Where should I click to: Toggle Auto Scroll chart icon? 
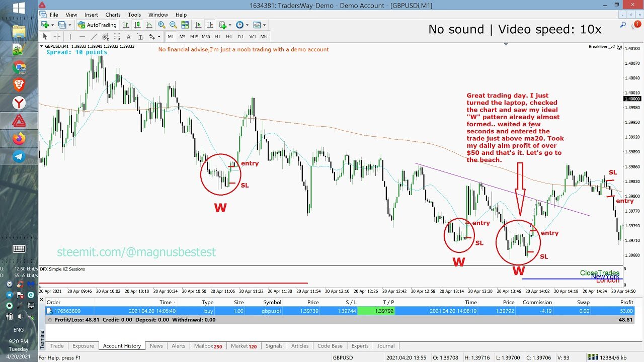pyautogui.click(x=198, y=25)
